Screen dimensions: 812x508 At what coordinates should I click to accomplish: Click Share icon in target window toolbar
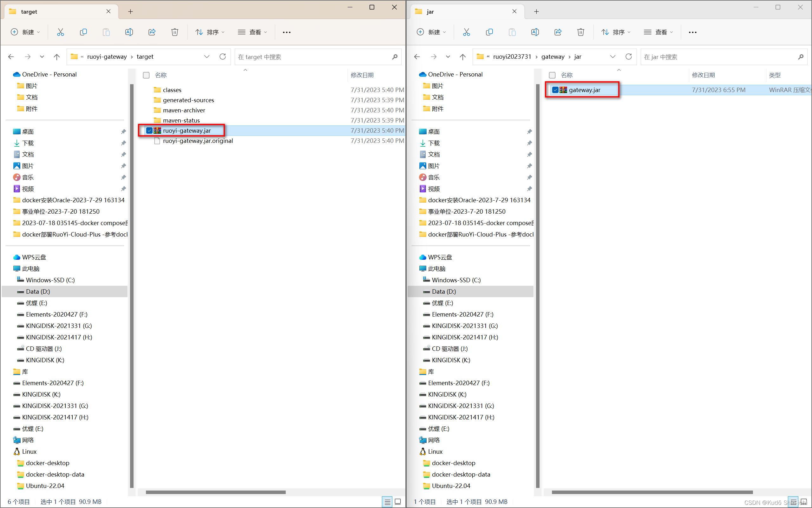tap(152, 32)
